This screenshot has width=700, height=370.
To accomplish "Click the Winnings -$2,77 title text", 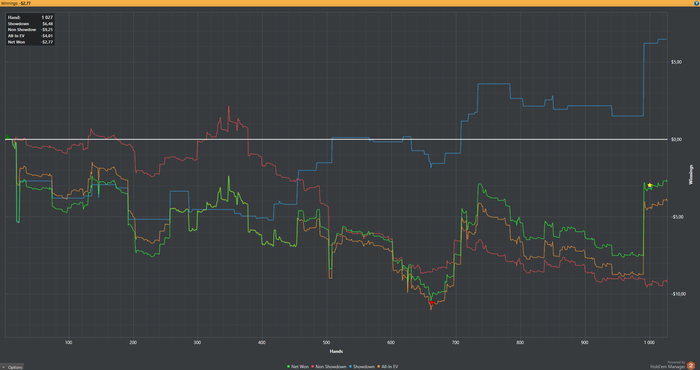I will (x=16, y=3).
